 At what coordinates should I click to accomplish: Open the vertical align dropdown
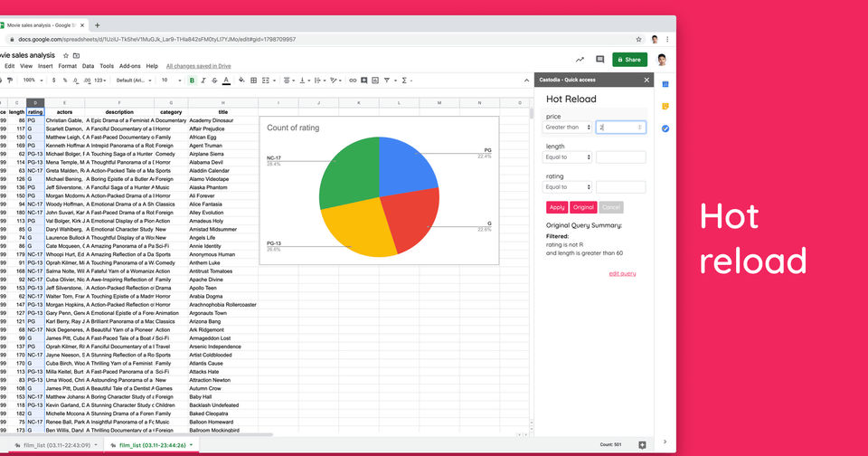[304, 81]
